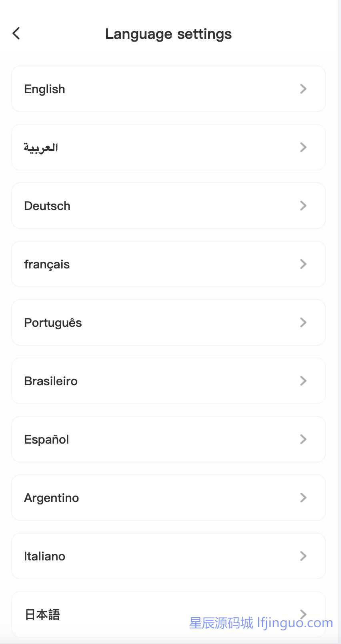Screen dimensions: 341x644
Task: Open the chevron next to Deutsch
Action: 303,206
